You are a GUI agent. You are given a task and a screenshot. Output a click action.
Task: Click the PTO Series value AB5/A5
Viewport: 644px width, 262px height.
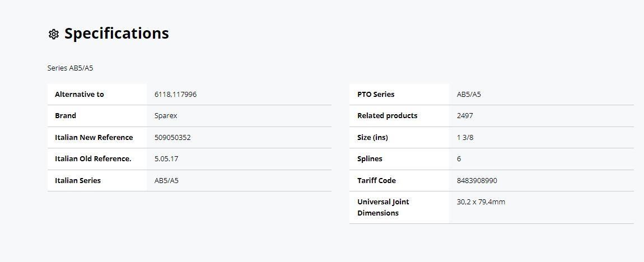coord(469,95)
